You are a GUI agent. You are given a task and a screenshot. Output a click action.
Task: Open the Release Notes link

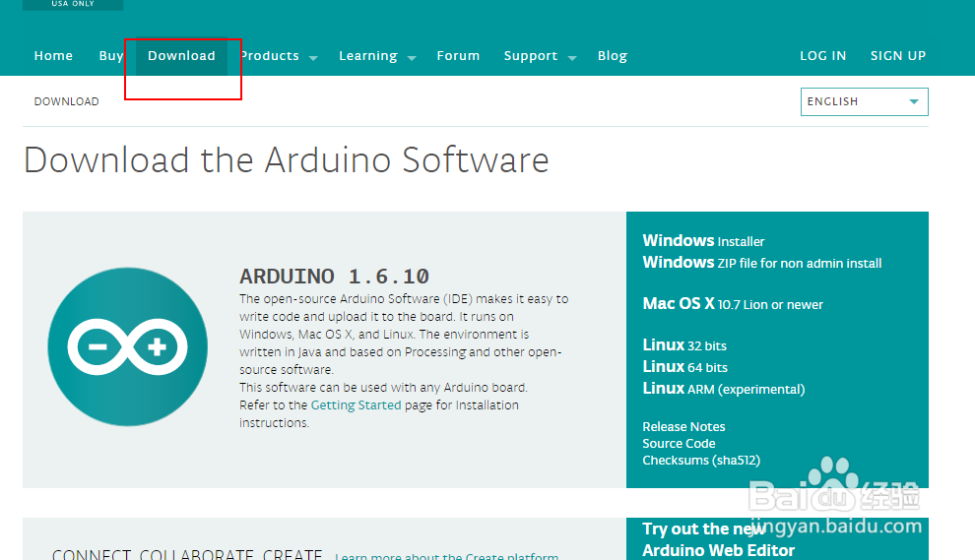click(x=683, y=427)
